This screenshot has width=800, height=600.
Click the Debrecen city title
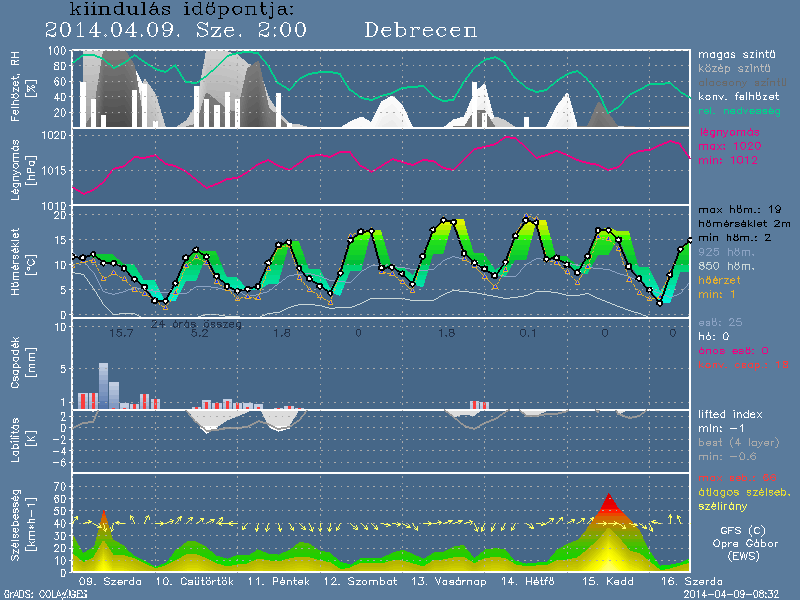pyautogui.click(x=421, y=29)
